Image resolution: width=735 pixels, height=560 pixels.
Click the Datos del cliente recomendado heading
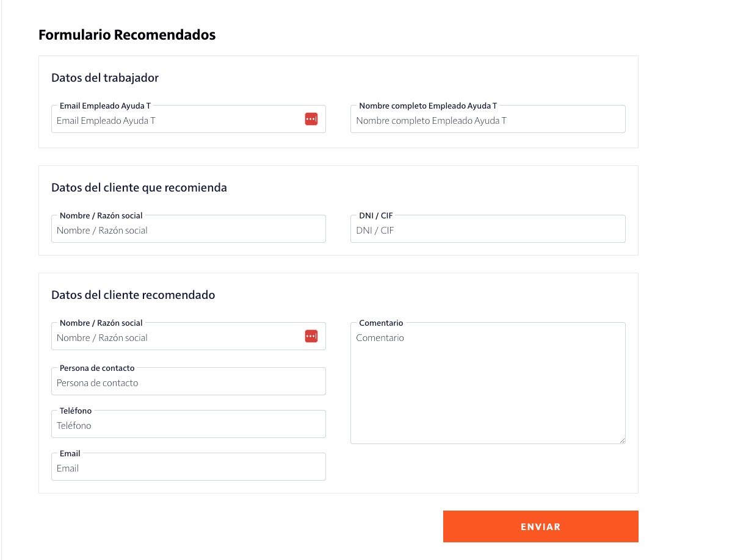pos(133,295)
